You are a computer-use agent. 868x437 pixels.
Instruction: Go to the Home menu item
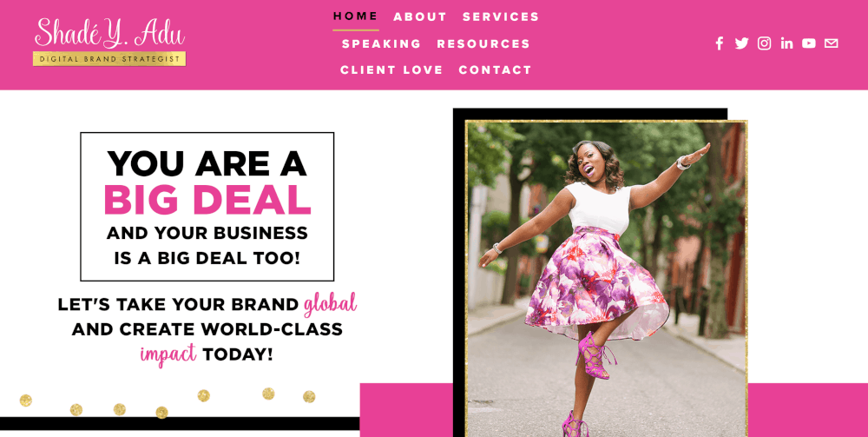pyautogui.click(x=355, y=17)
